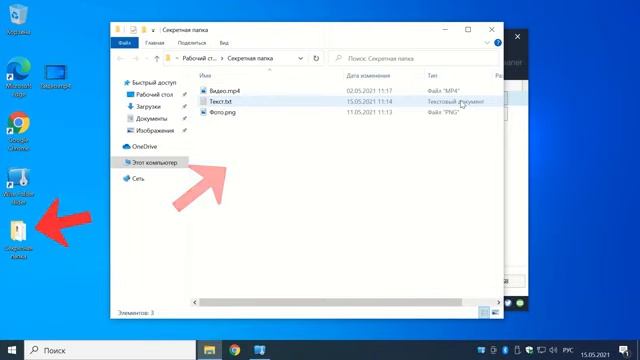Switch to large icons view layout

pos(495,313)
